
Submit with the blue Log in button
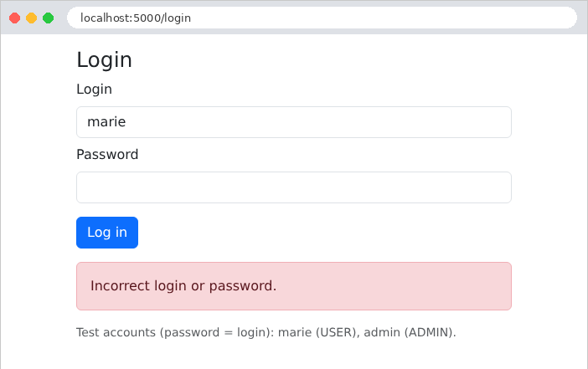click(107, 233)
